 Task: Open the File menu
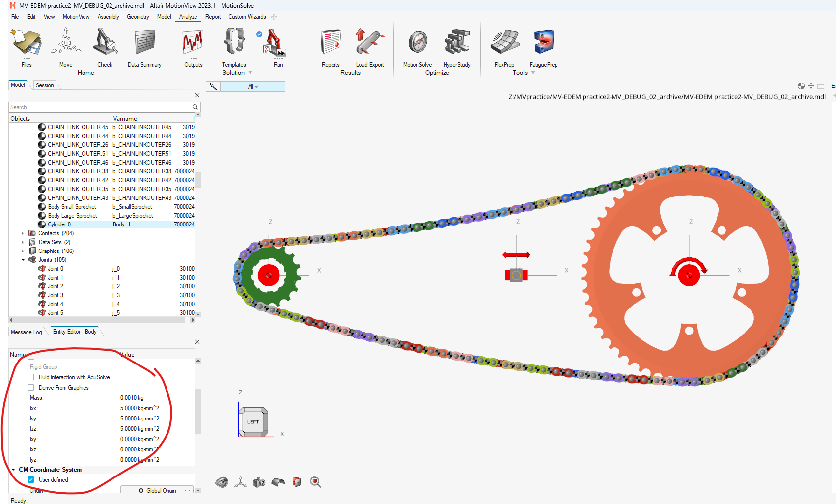coord(15,17)
